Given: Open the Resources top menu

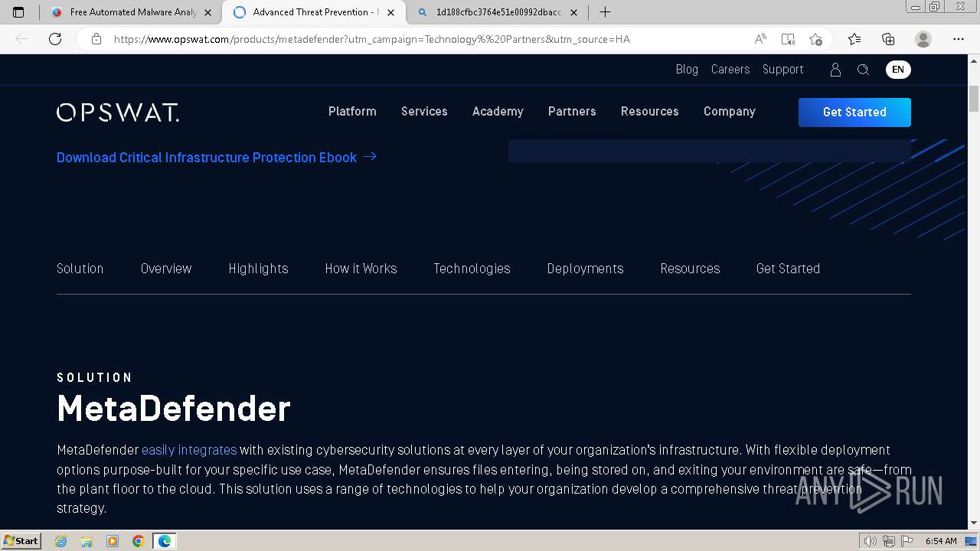Looking at the screenshot, I should 650,112.
